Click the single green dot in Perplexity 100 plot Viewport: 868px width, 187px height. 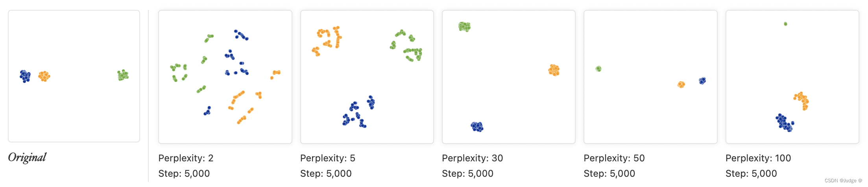coord(785,24)
